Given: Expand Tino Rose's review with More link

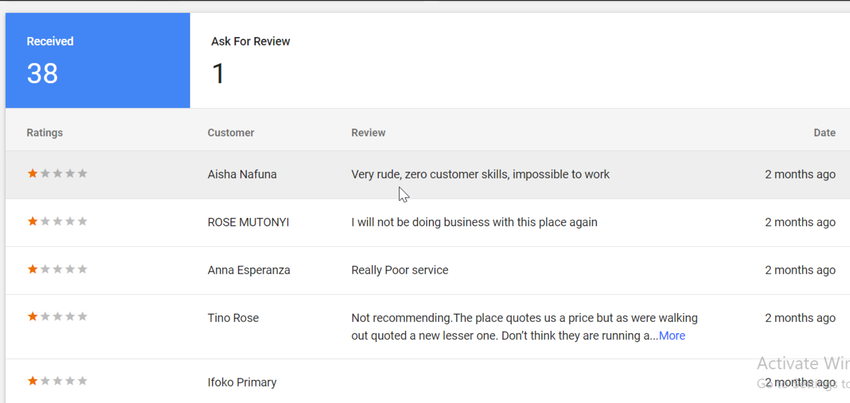Looking at the screenshot, I should pos(672,336).
